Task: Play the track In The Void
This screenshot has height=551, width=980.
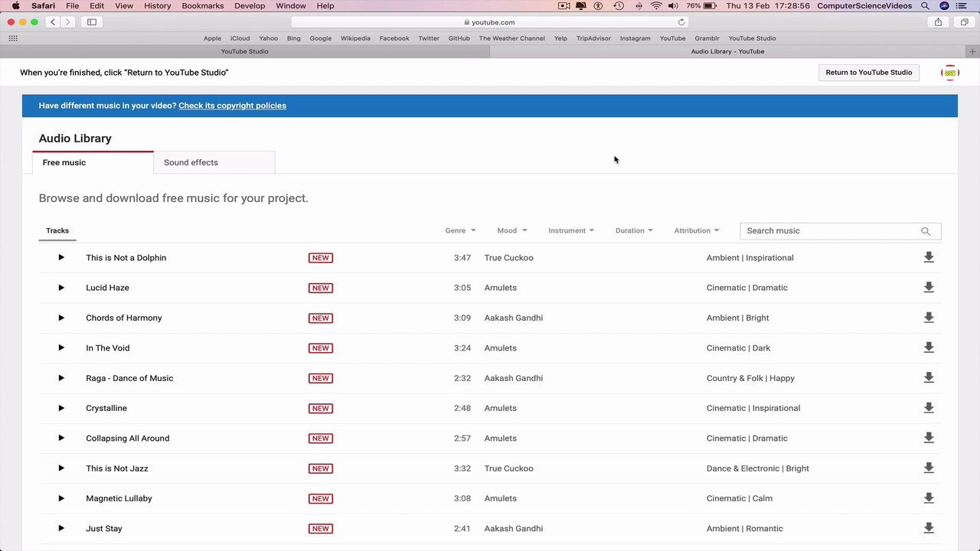Action: point(61,348)
